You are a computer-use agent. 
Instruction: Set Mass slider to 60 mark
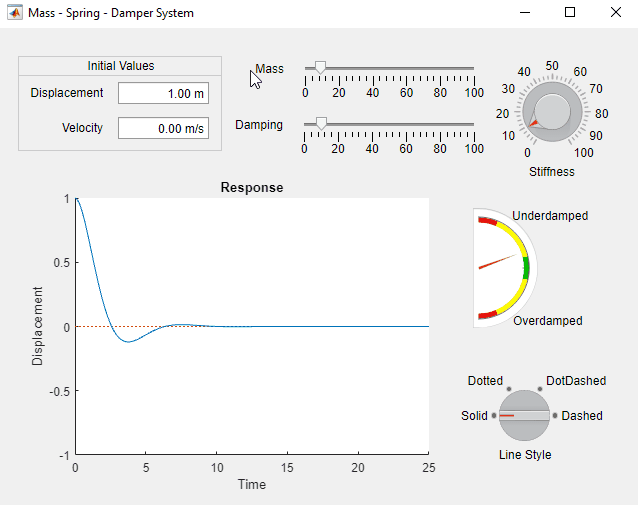pyautogui.click(x=406, y=69)
